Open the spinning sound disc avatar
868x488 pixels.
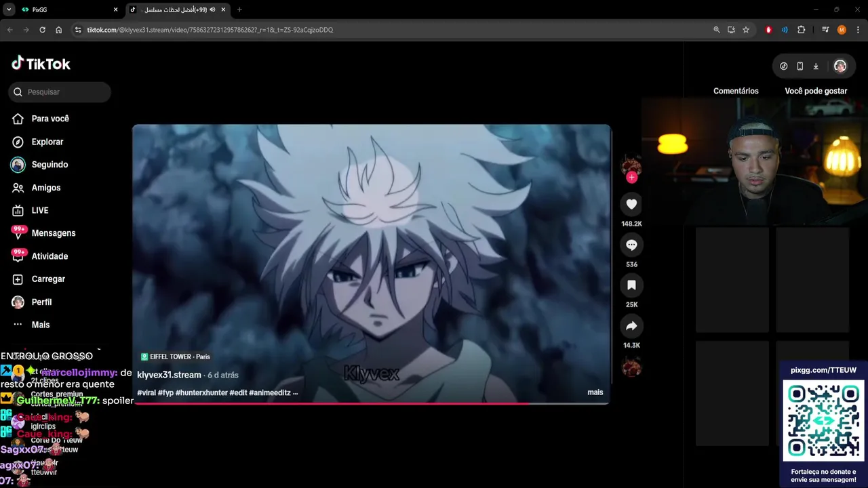[x=631, y=368]
